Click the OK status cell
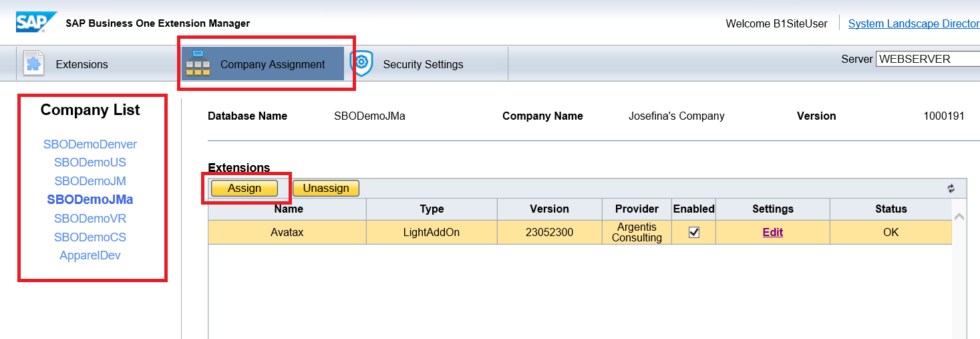The height and width of the screenshot is (339, 980). click(x=891, y=232)
